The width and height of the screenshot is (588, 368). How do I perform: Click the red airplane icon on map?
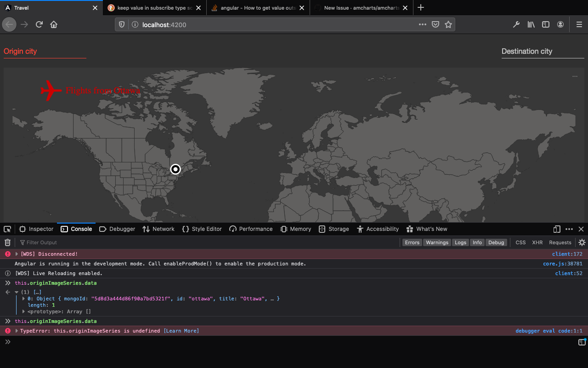51,90
